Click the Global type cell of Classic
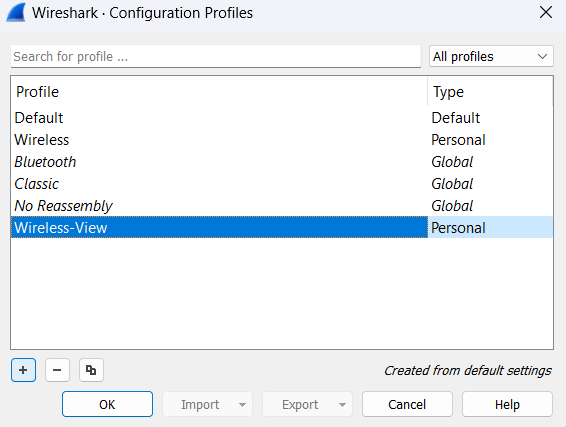The width and height of the screenshot is (566, 427). coord(490,184)
